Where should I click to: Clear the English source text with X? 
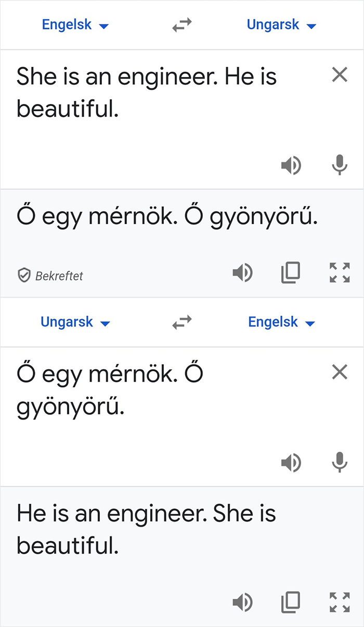(339, 75)
